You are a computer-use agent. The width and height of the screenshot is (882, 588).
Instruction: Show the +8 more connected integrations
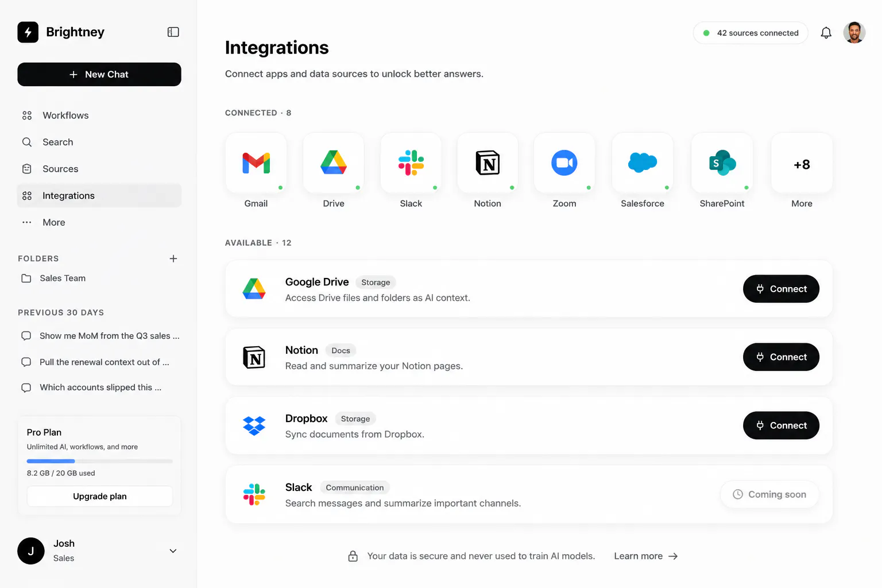[x=802, y=163]
